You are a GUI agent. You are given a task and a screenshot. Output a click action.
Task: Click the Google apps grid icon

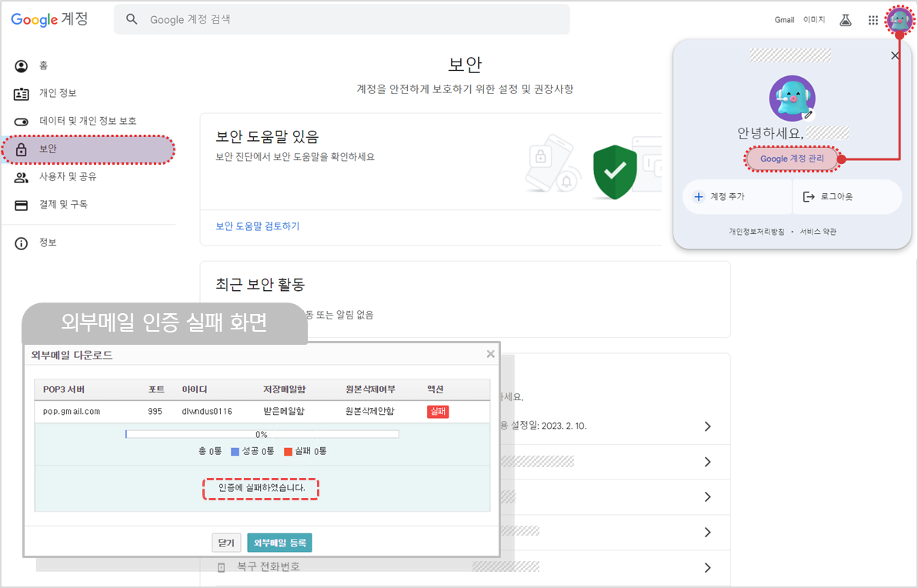tap(873, 20)
